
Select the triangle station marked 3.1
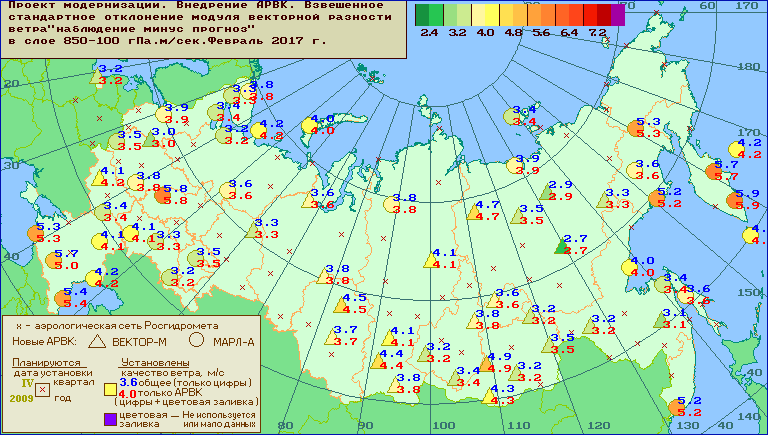coord(661,320)
